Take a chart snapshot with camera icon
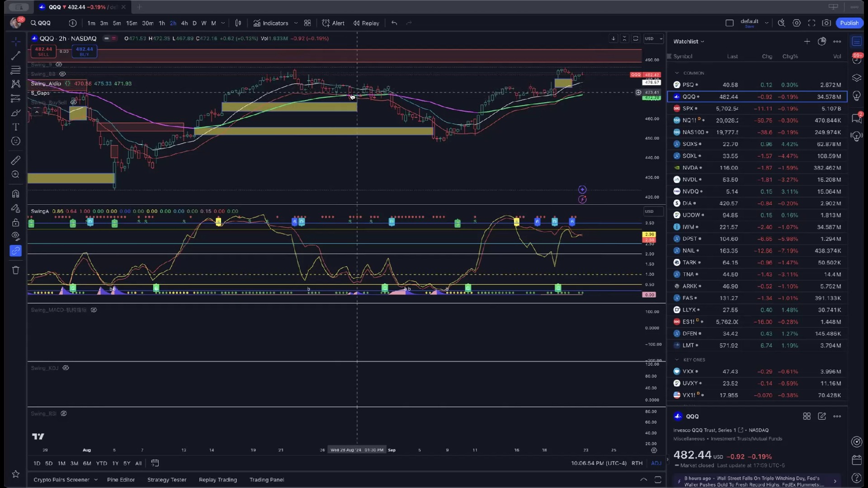This screenshot has height=488, width=868. (826, 23)
